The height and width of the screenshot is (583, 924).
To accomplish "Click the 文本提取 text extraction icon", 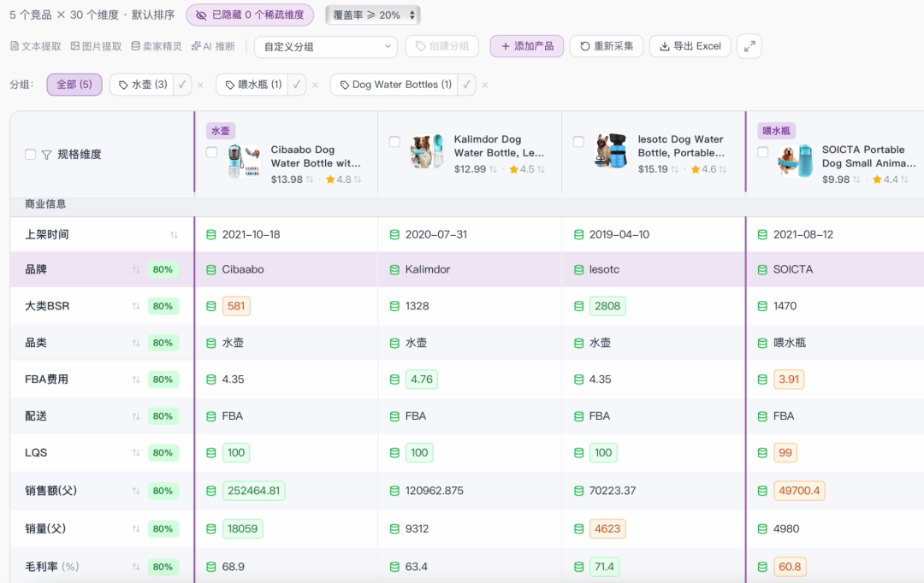I will point(15,46).
